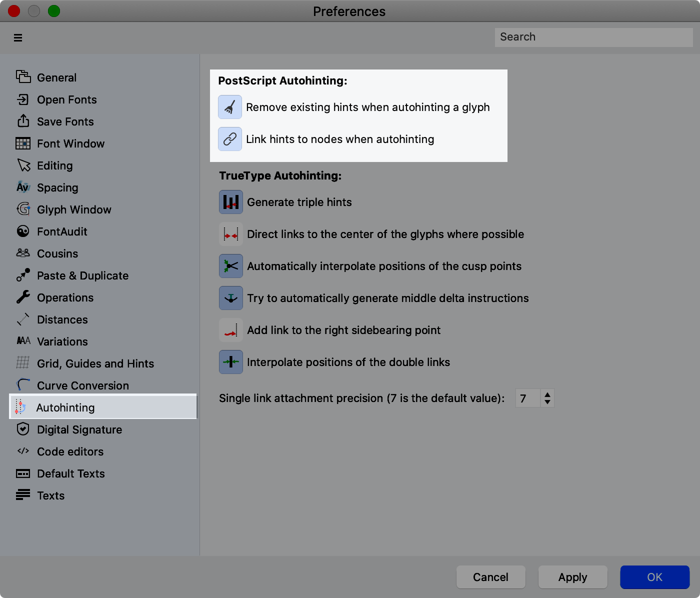Click the Operations wrench icon

tap(23, 297)
